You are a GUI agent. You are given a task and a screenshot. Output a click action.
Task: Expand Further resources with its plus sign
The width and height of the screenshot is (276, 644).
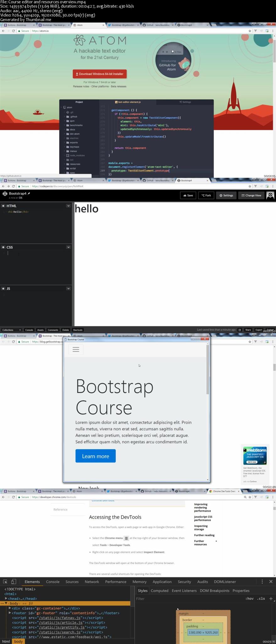[x=216, y=541]
